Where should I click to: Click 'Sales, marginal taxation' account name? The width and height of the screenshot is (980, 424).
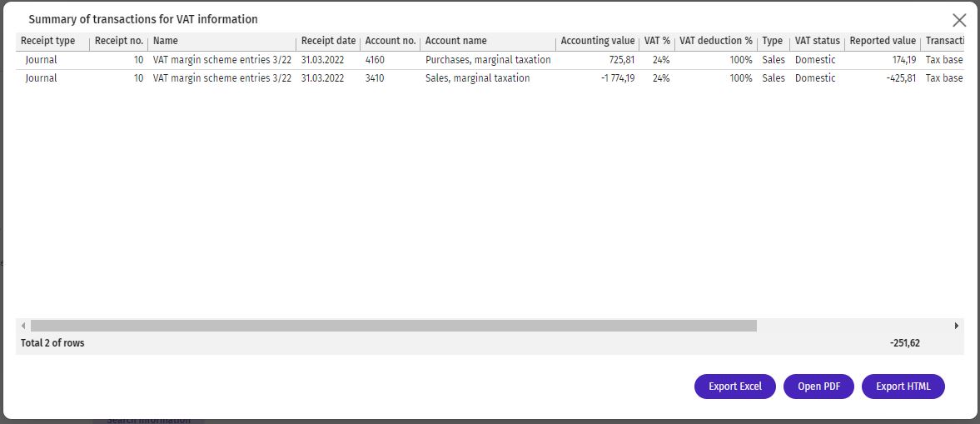pos(477,78)
